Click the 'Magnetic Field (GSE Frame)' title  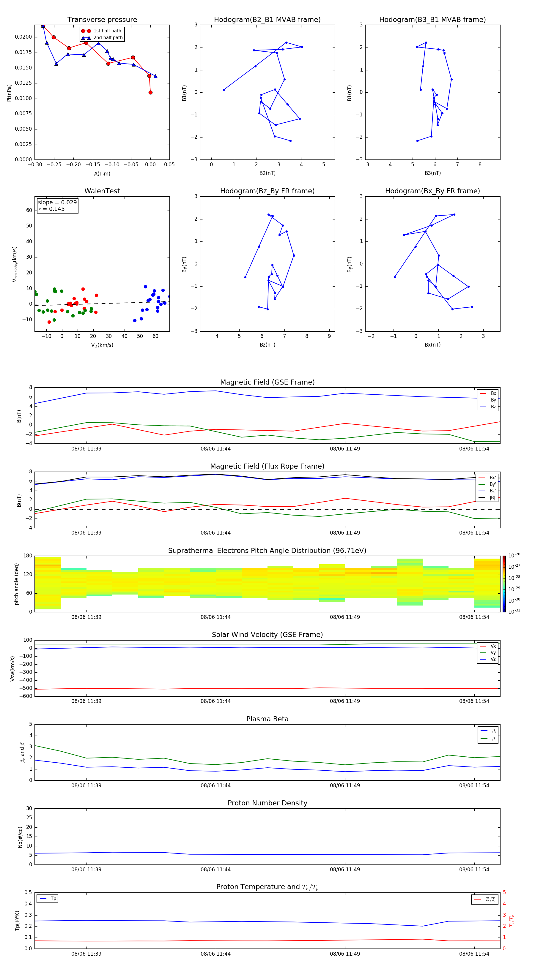click(267, 382)
